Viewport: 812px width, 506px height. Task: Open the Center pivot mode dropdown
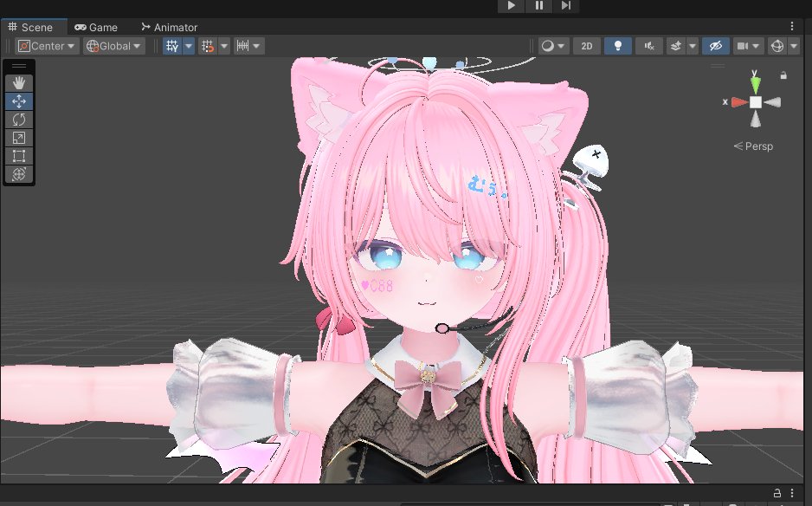pyautogui.click(x=47, y=46)
